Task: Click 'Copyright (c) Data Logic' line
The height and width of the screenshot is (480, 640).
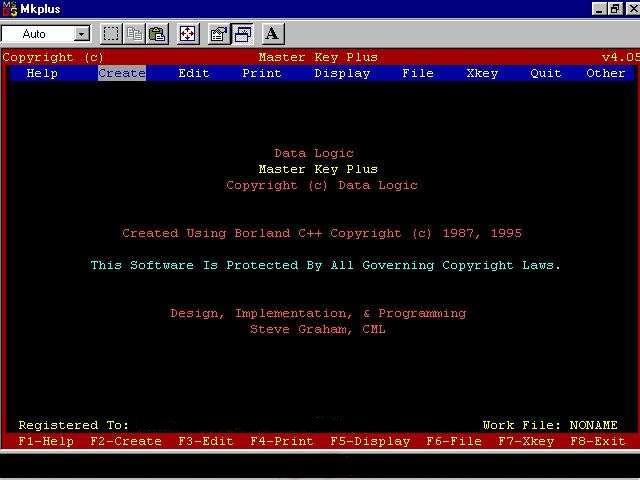Action: click(322, 185)
